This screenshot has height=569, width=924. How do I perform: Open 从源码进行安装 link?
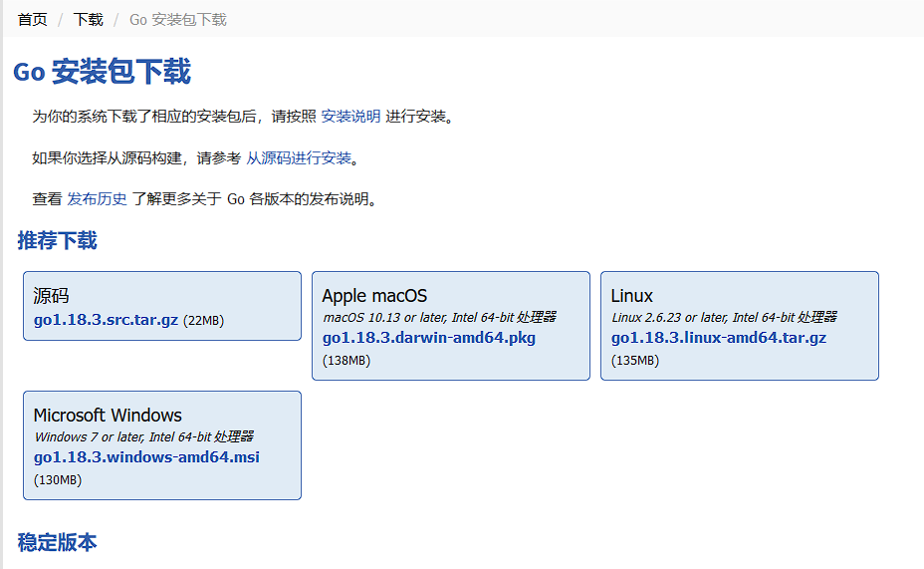(299, 158)
